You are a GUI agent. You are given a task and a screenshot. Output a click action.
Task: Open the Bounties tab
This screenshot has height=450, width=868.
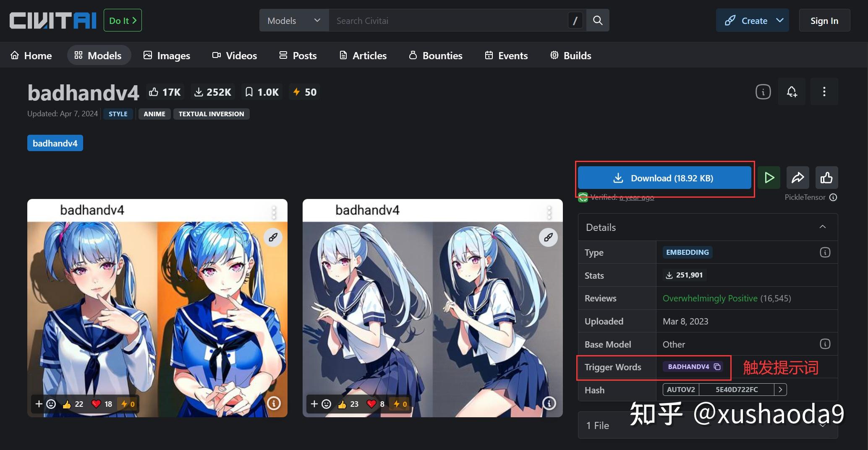pyautogui.click(x=436, y=55)
